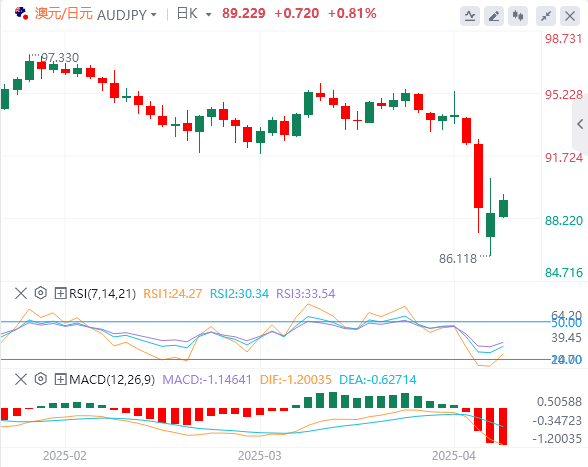
Task: Click the high label 97.330
Action: [60, 58]
